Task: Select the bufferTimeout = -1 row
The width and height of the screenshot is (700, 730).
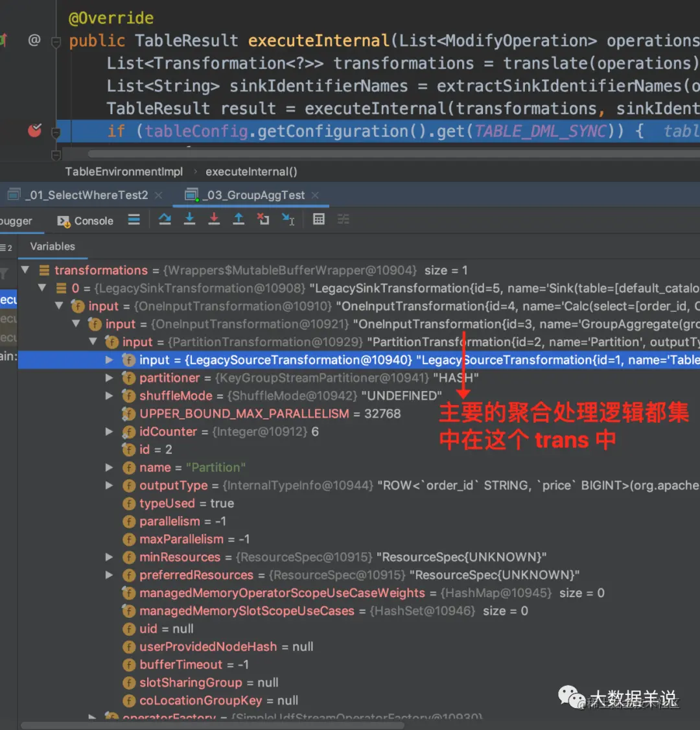Action: pos(358,665)
